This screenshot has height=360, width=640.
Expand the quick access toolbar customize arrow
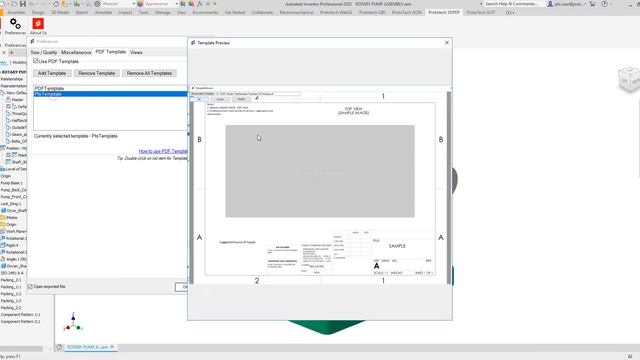pos(215,4)
